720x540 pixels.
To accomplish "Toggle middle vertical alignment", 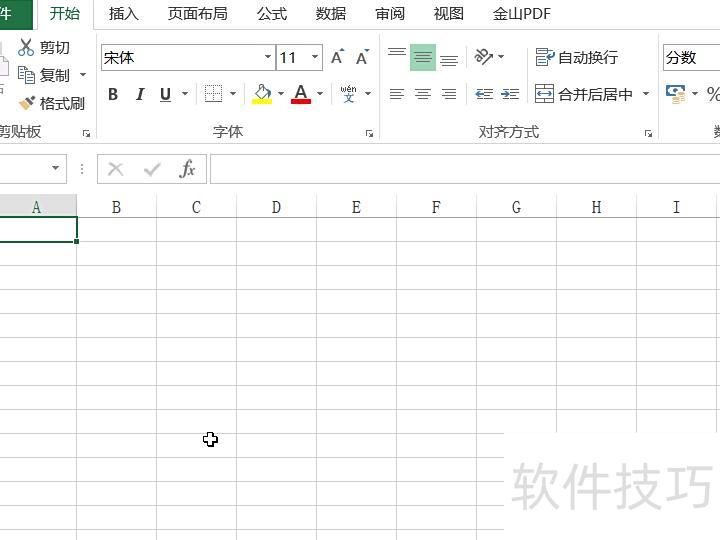I will tap(423, 57).
